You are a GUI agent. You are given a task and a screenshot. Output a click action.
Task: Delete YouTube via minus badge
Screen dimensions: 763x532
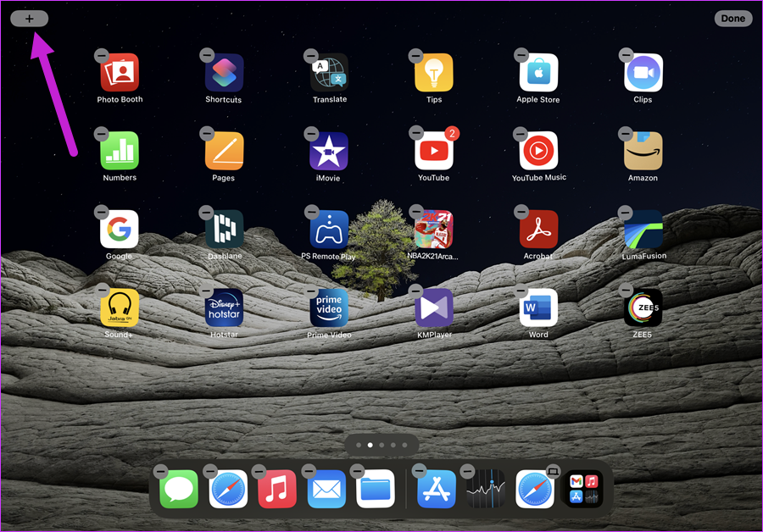click(x=416, y=132)
